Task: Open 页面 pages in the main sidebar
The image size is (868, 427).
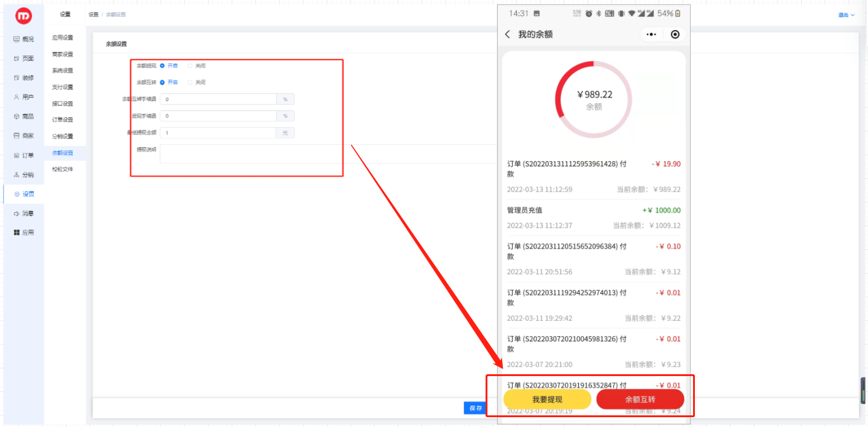Action: [24, 58]
